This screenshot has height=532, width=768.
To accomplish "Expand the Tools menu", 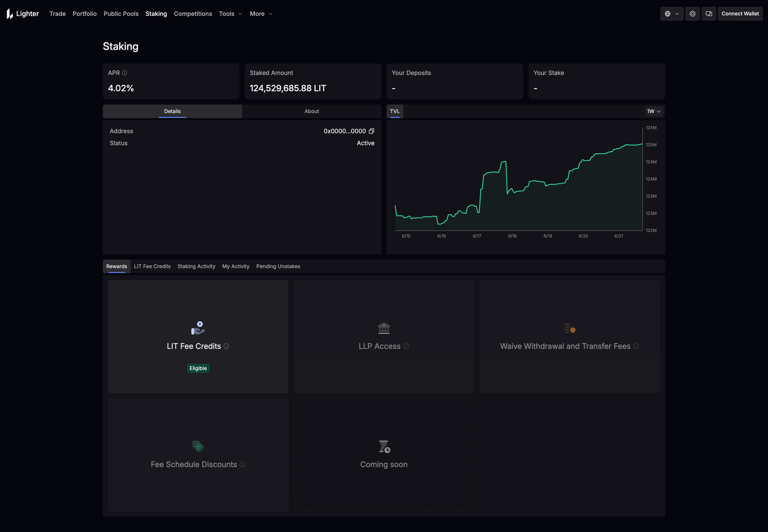I will coord(230,14).
